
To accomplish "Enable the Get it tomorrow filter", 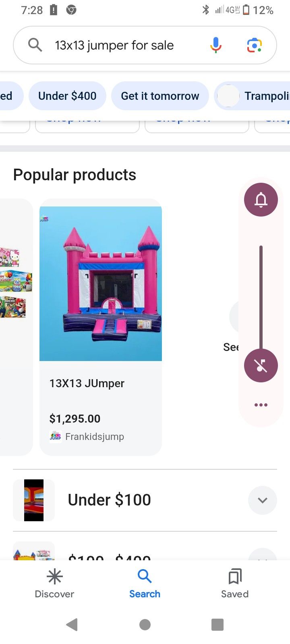I will coord(160,96).
